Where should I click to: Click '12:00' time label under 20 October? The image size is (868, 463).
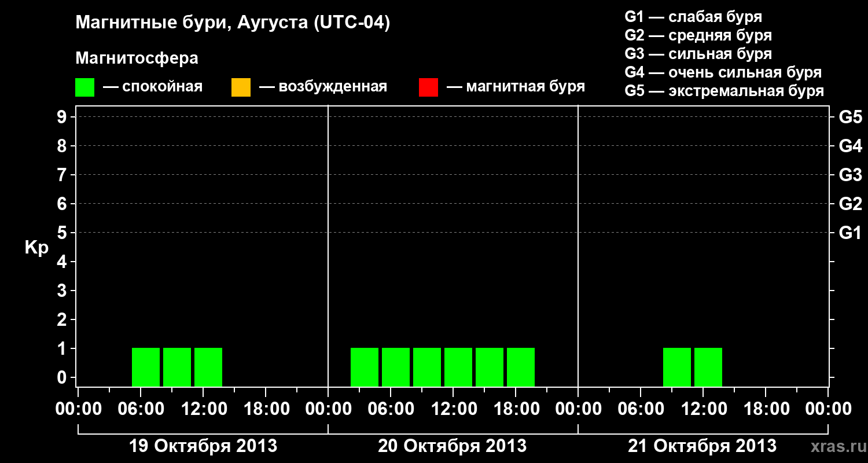tap(453, 409)
